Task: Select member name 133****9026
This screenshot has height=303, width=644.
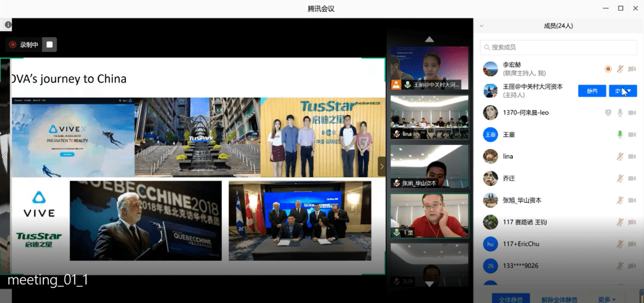Action: pyautogui.click(x=520, y=265)
